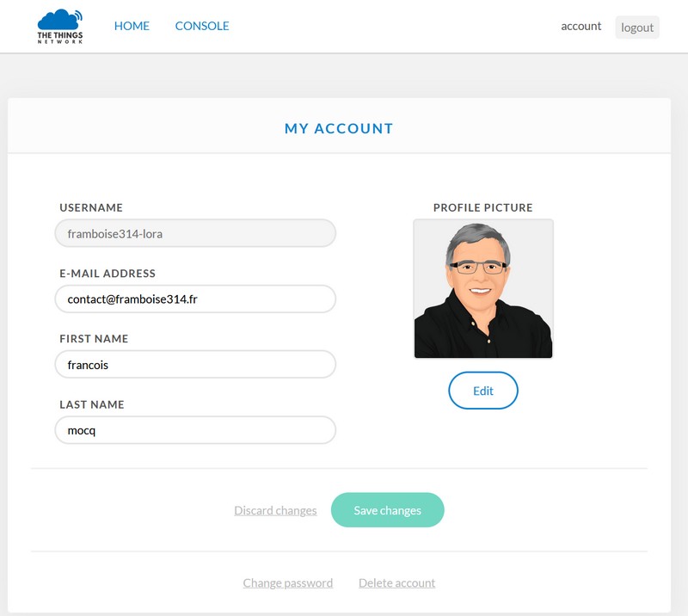Focus the First Name input
The image size is (688, 616).
[195, 365]
